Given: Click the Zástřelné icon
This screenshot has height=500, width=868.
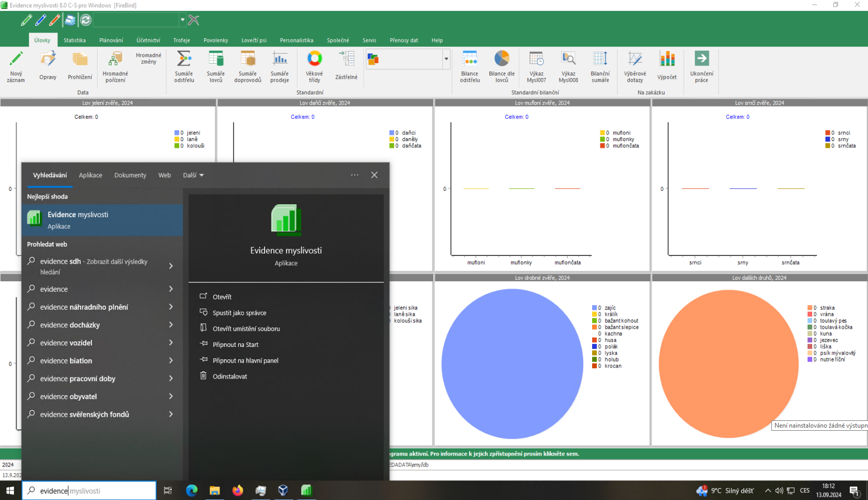Looking at the screenshot, I should (346, 58).
